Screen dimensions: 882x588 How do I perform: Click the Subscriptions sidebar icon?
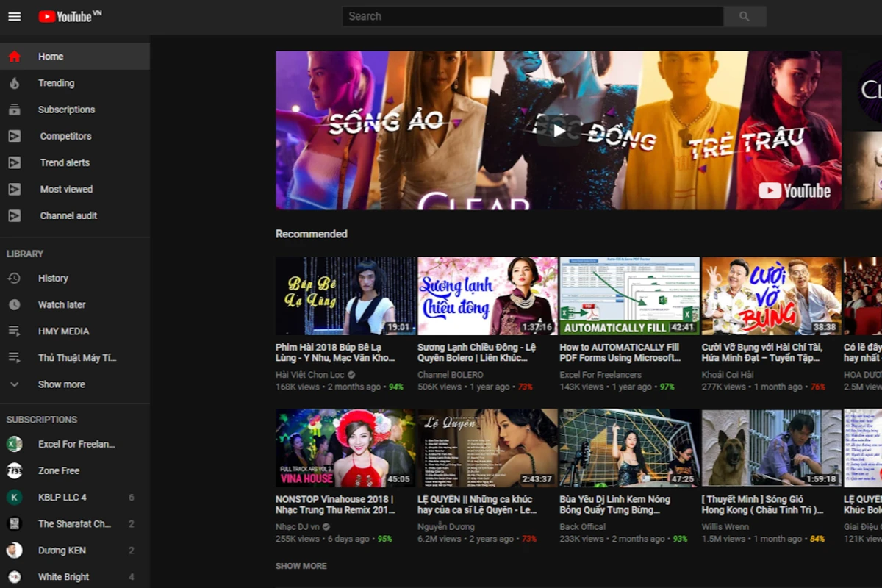15,110
